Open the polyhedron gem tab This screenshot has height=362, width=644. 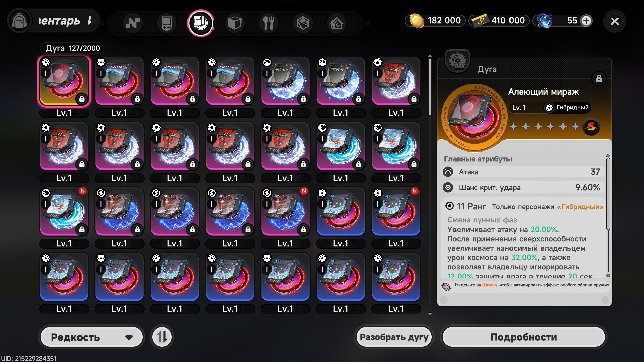coord(303,23)
